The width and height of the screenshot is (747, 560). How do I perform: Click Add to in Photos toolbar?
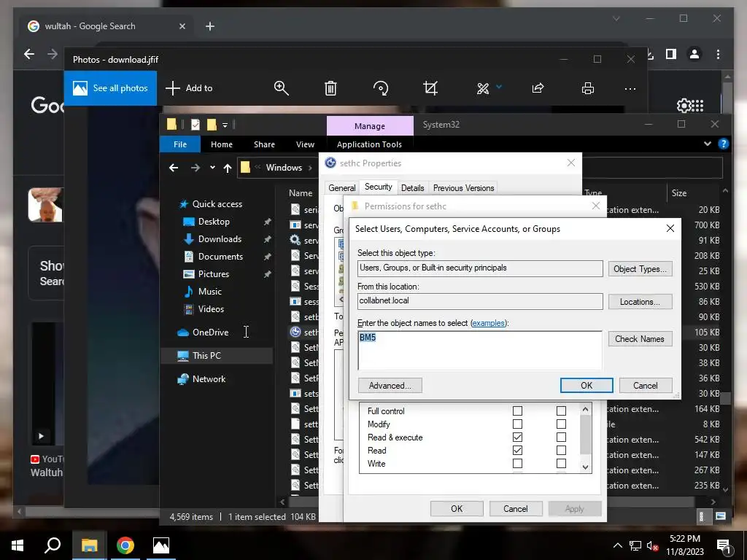point(189,88)
